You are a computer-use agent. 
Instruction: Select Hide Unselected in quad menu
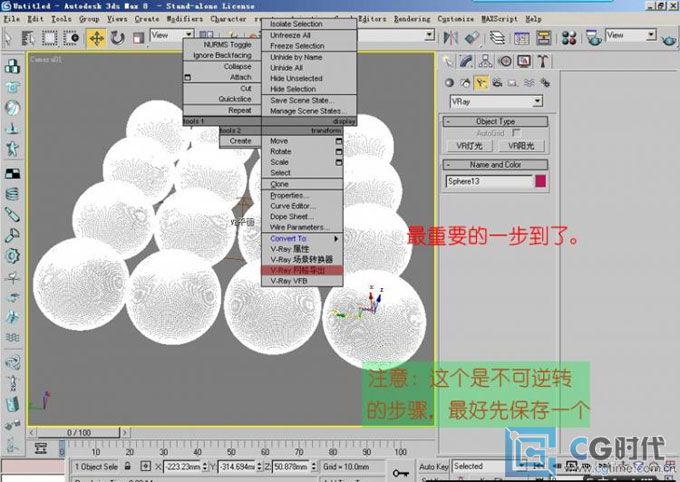point(309,79)
